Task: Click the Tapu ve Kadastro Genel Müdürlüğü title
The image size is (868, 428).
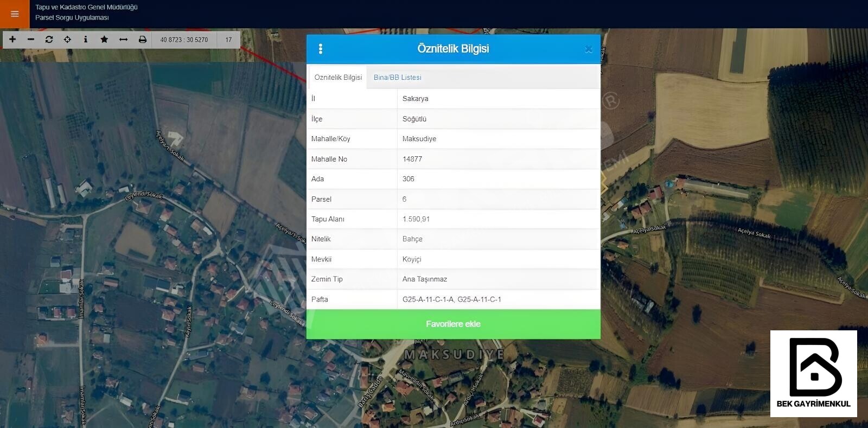Action: pos(86,8)
